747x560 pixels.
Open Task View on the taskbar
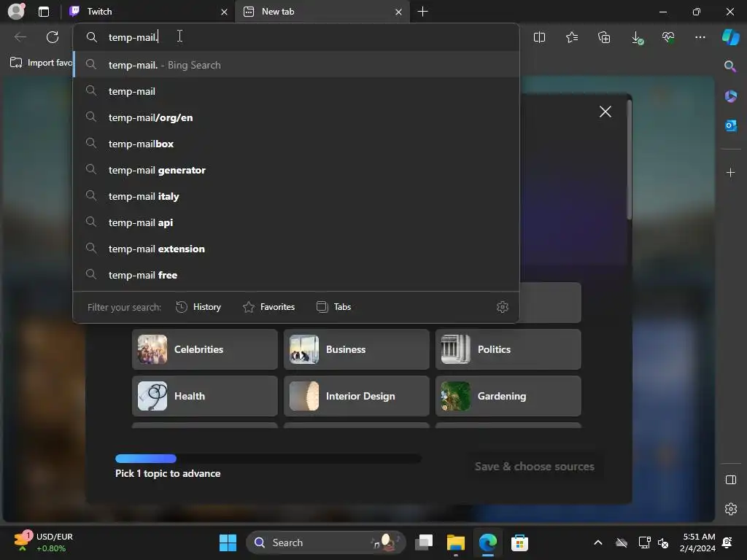point(424,542)
